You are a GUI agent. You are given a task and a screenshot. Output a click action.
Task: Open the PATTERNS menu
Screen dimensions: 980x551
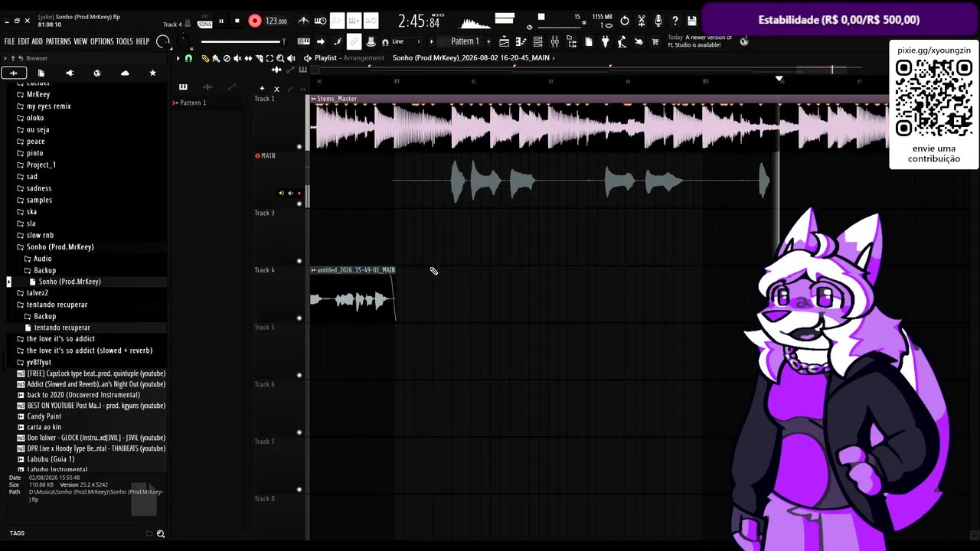click(x=58, y=41)
